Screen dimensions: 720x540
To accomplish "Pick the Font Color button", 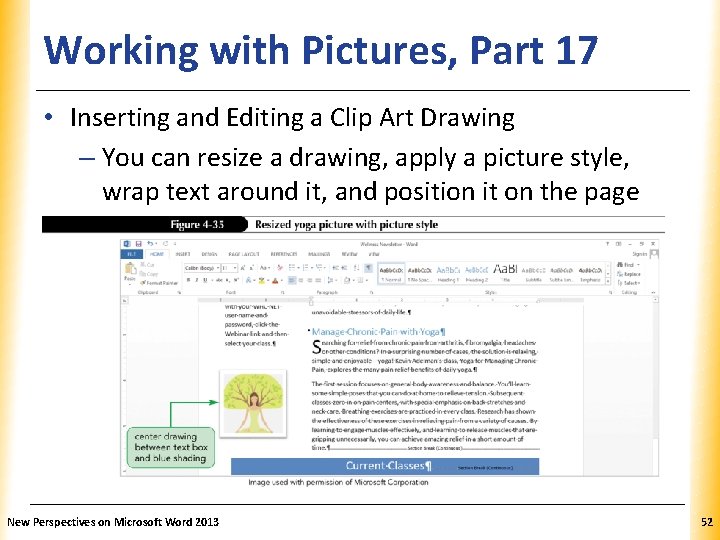I will coord(275,280).
